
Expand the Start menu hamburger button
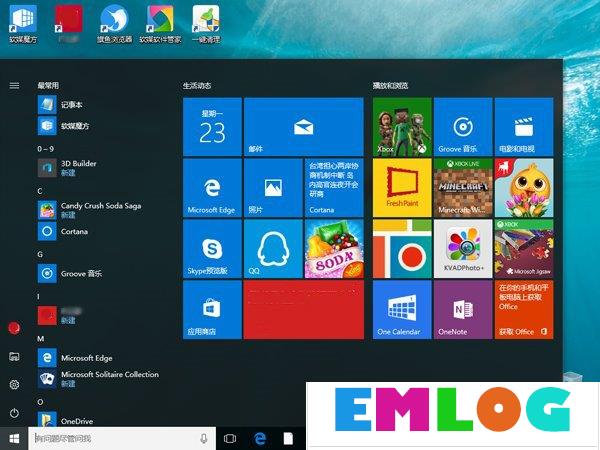(x=14, y=85)
